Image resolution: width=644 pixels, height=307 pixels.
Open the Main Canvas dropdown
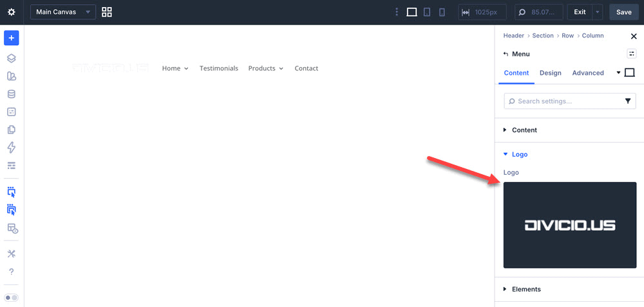[x=63, y=12]
